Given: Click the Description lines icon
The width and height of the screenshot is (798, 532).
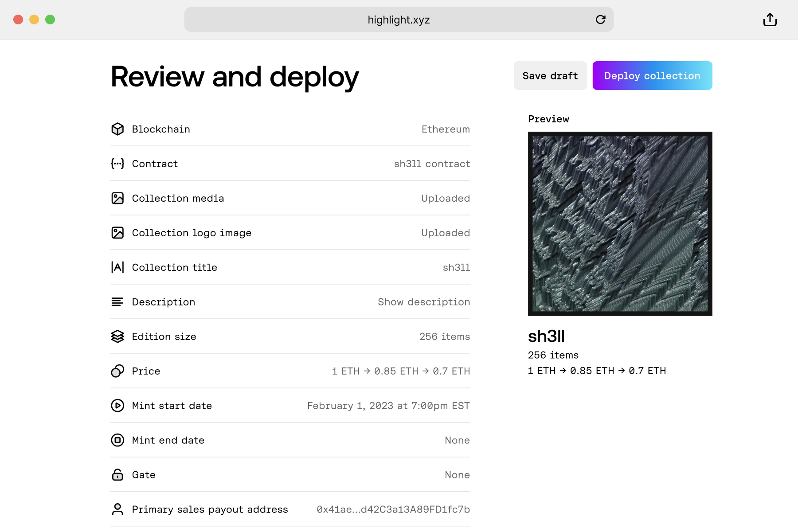Looking at the screenshot, I should click(x=117, y=302).
